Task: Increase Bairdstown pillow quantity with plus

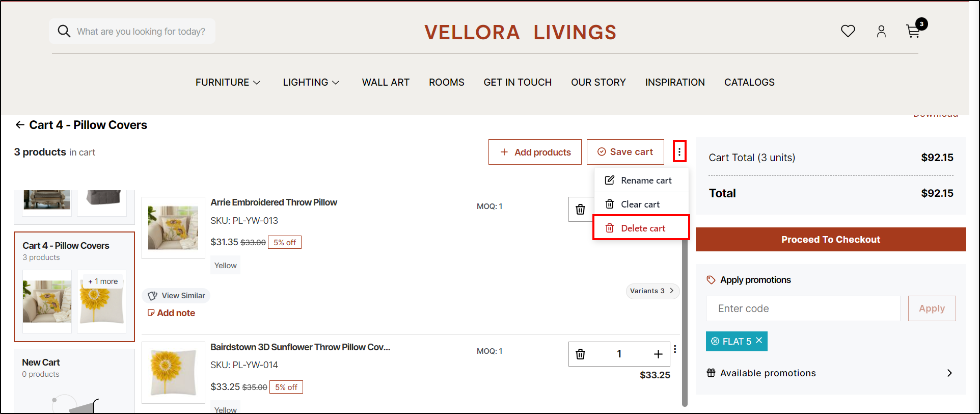Action: point(658,354)
